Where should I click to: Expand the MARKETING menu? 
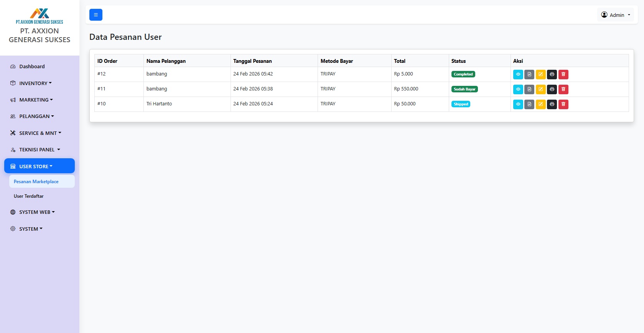pos(40,100)
